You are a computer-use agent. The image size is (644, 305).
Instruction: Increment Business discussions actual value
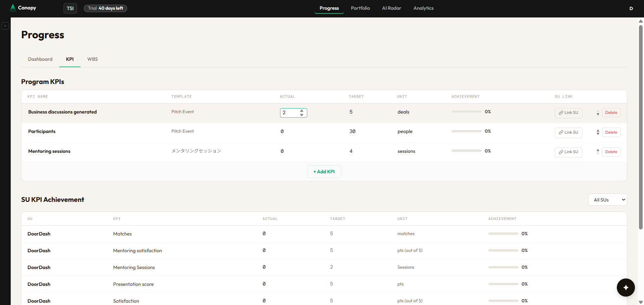click(302, 111)
